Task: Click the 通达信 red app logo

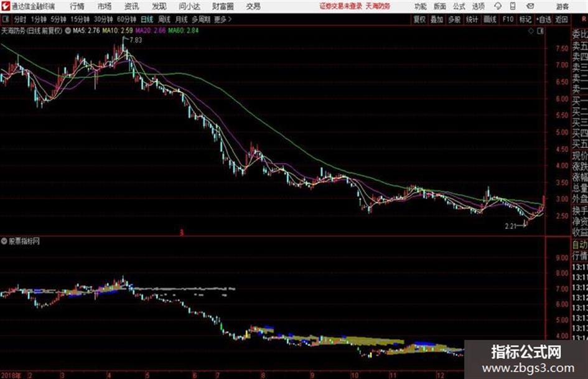Action: [6, 6]
